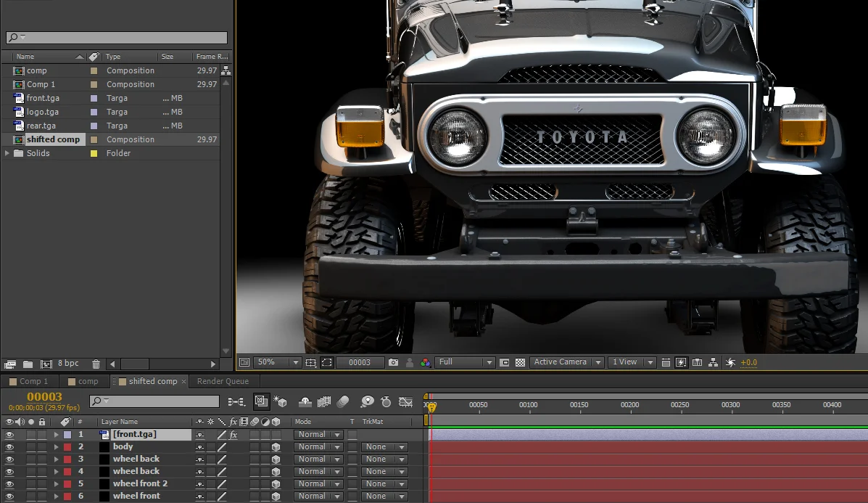Click the trash icon to delete selected item
The width and height of the screenshot is (868, 503).
point(96,364)
